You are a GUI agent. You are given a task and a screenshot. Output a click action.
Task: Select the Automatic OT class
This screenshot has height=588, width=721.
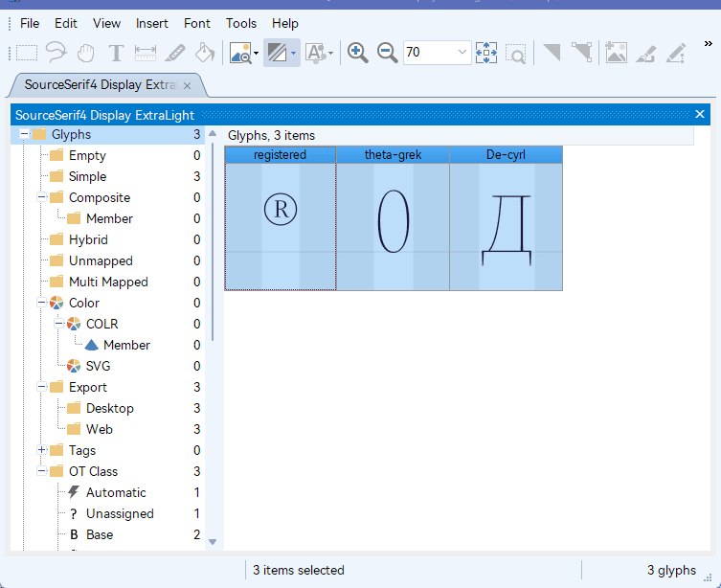pyautogui.click(x=116, y=492)
